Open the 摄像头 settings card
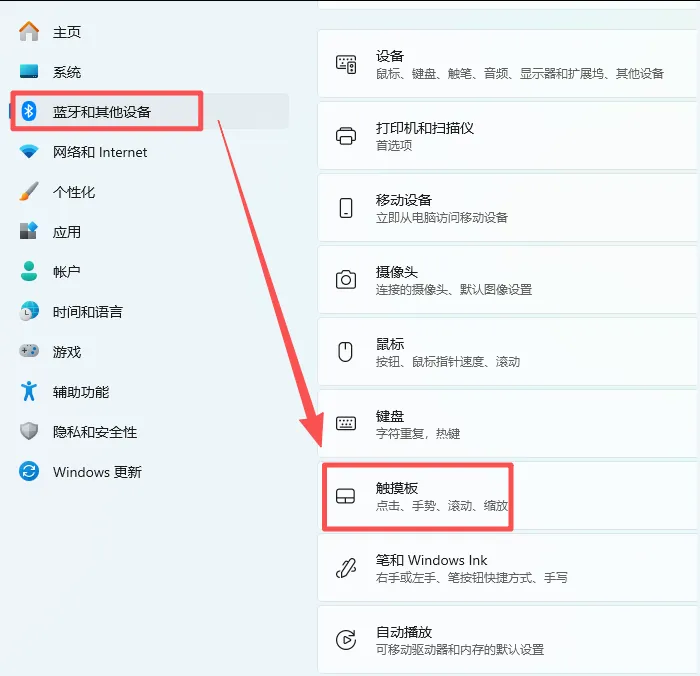Screen dimensions: 700x676 [x=508, y=280]
